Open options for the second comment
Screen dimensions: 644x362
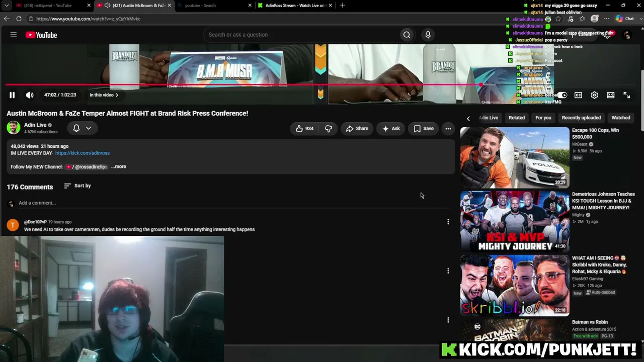448,271
